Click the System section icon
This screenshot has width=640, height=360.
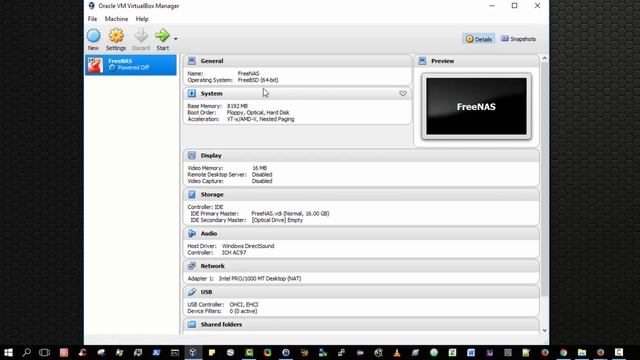[x=191, y=93]
